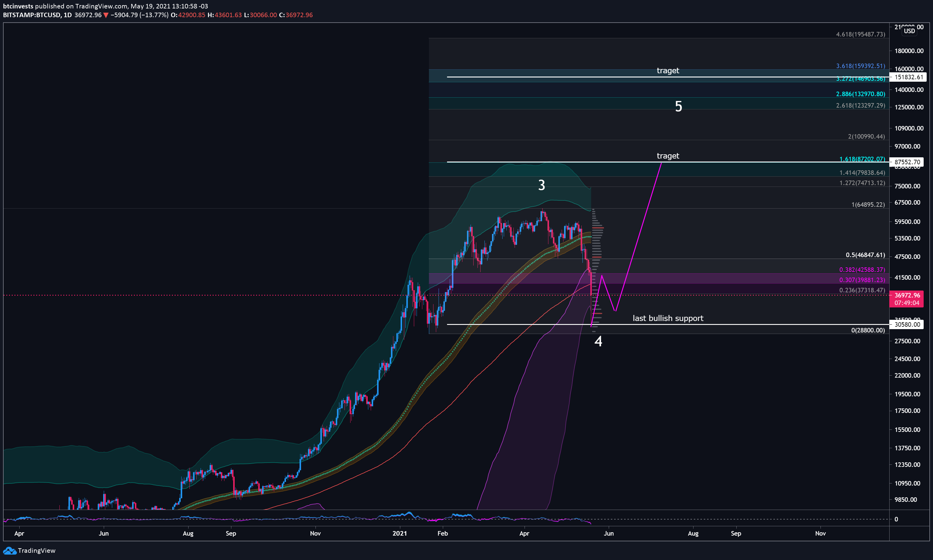Click the 'Aug' 2020 time axis label
Screen dimensions: 933x560
(188, 533)
